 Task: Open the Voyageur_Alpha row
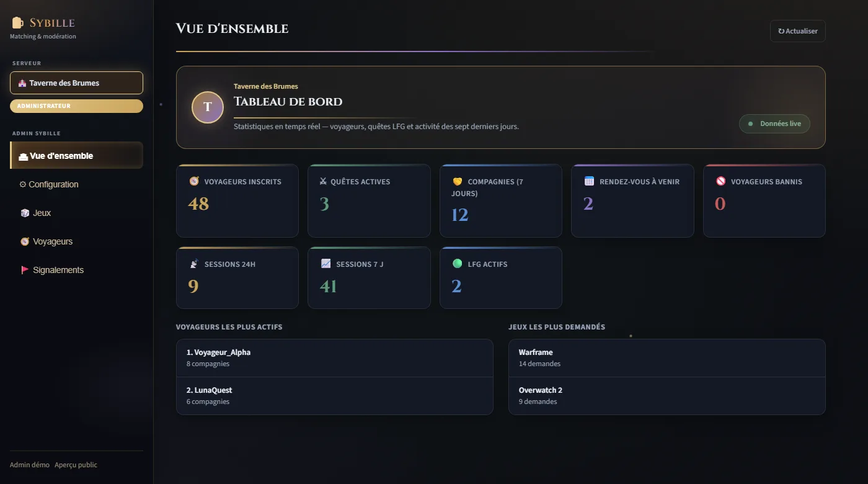tap(335, 358)
